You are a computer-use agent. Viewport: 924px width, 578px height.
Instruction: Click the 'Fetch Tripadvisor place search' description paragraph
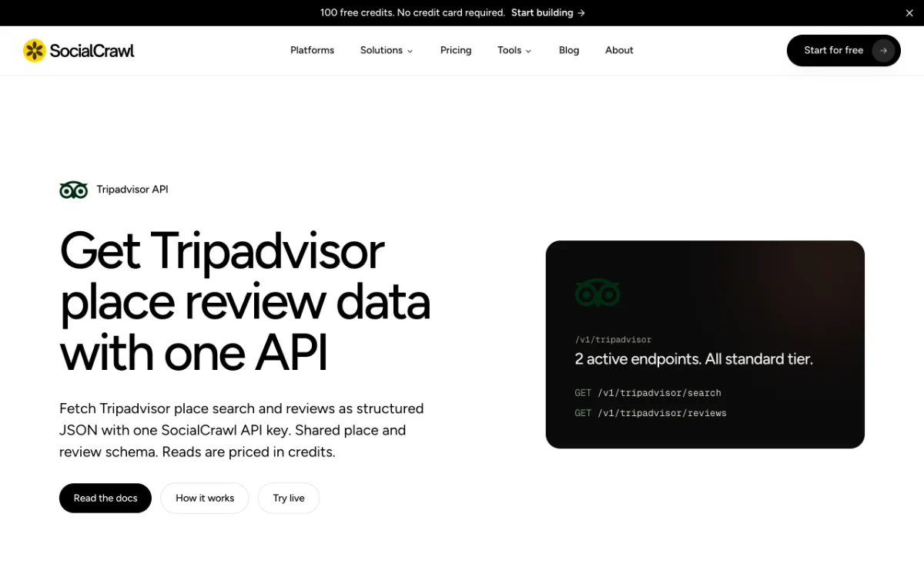pyautogui.click(x=242, y=430)
